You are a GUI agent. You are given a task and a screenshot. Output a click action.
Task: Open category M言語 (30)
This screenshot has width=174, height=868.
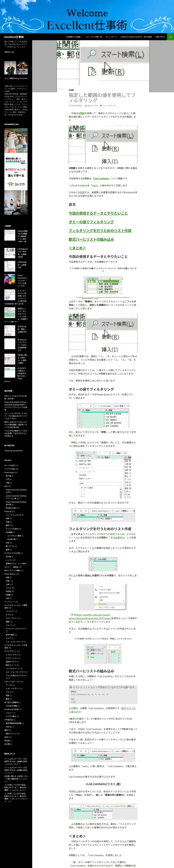(x=8, y=591)
